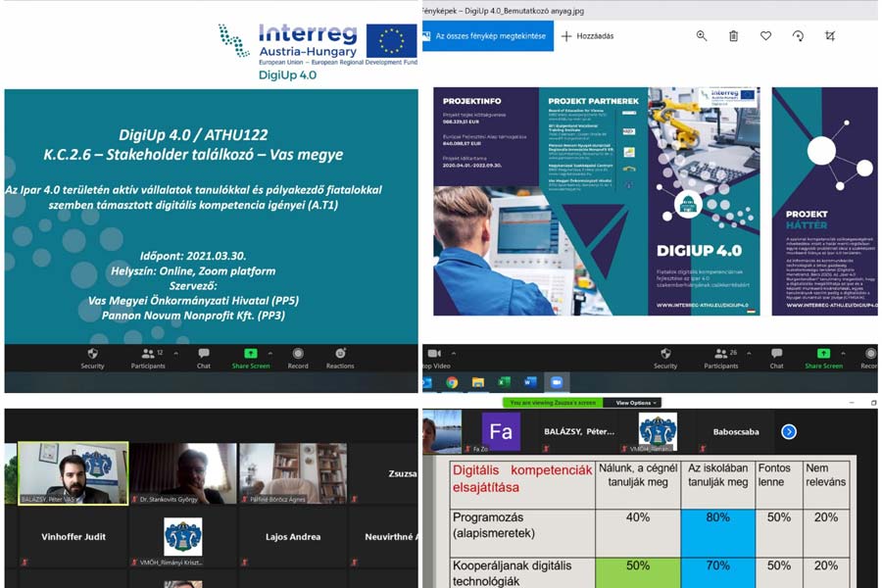Rotate the photo using the rotate icon
The height and width of the screenshot is (588, 882).
click(x=797, y=35)
